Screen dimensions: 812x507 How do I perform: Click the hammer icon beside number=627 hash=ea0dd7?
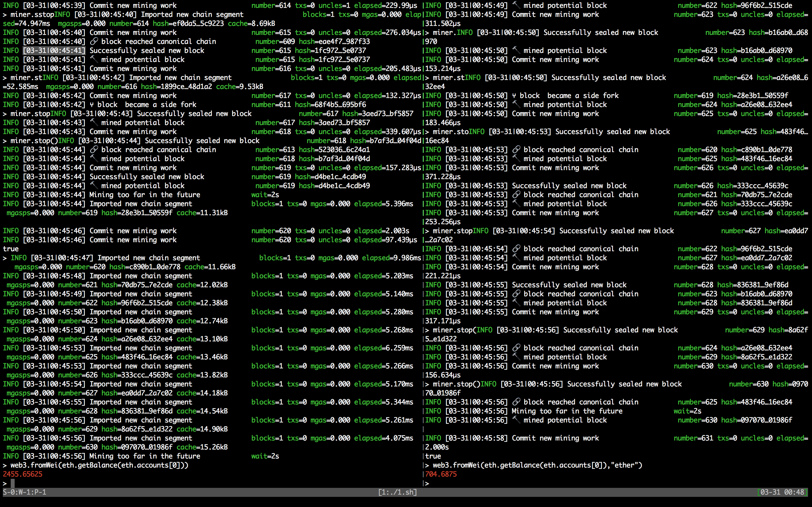click(516, 258)
